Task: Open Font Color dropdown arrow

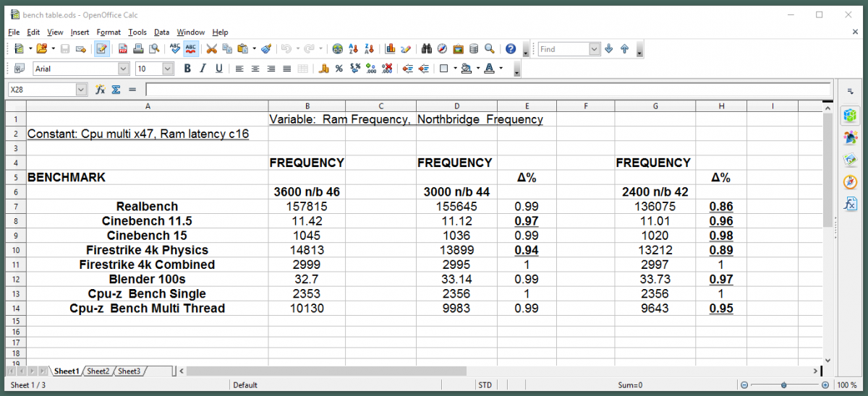Action: [501, 69]
